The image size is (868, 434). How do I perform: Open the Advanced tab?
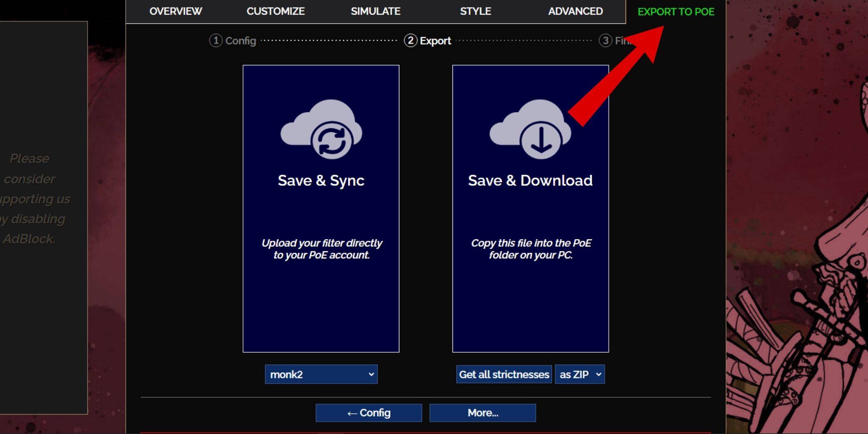pyautogui.click(x=575, y=11)
